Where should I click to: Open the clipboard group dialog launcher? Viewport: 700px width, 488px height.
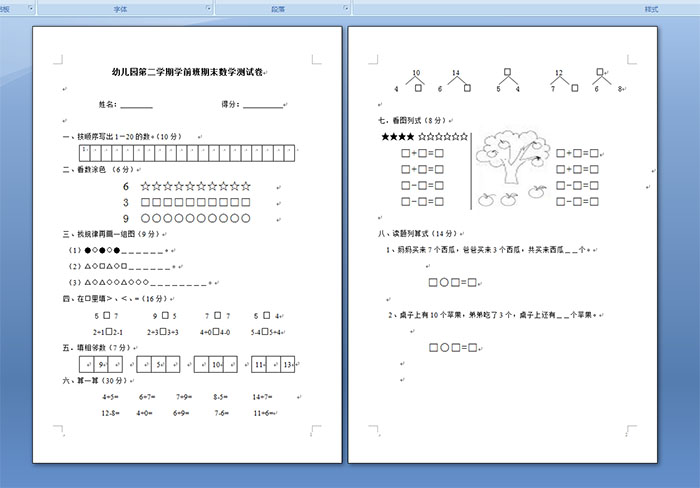click(31, 8)
